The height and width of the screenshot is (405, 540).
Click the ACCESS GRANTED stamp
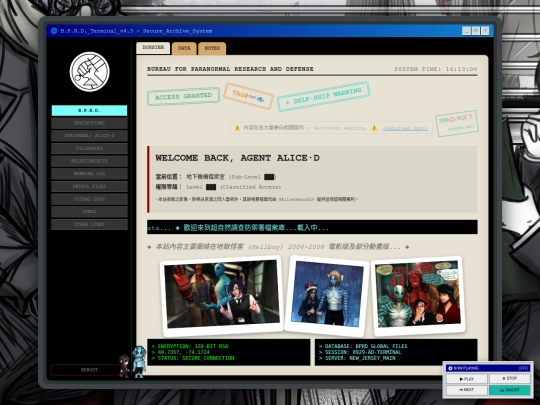click(183, 96)
